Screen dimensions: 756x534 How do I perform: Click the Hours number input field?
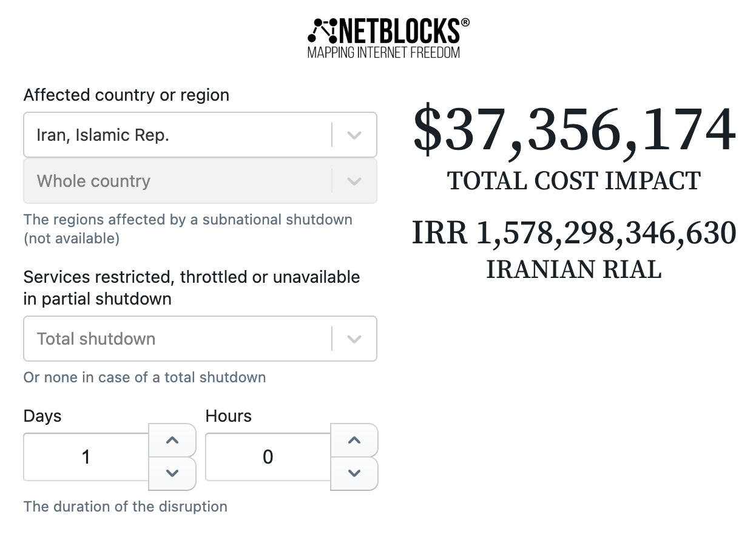coord(268,457)
